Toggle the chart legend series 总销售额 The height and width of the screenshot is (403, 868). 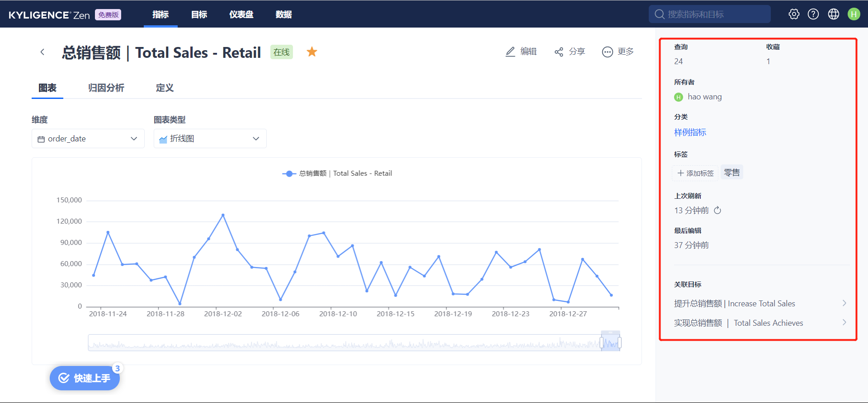[337, 173]
